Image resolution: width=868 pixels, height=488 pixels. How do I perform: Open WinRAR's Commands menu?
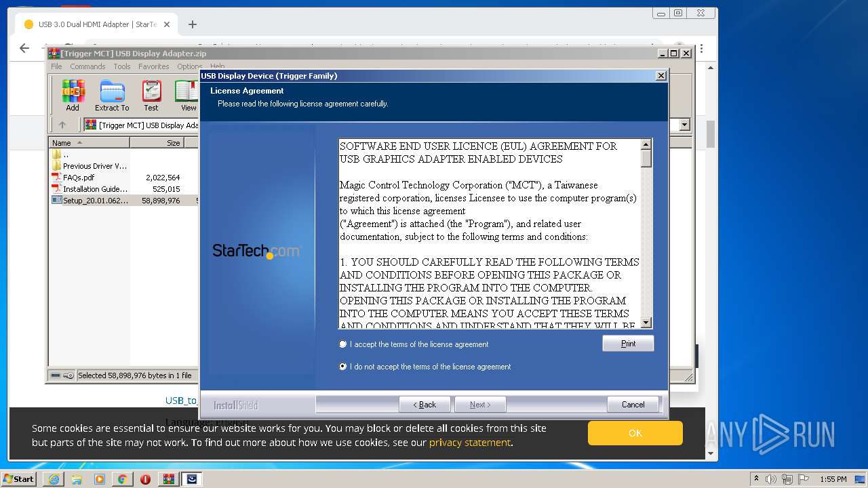(87, 66)
